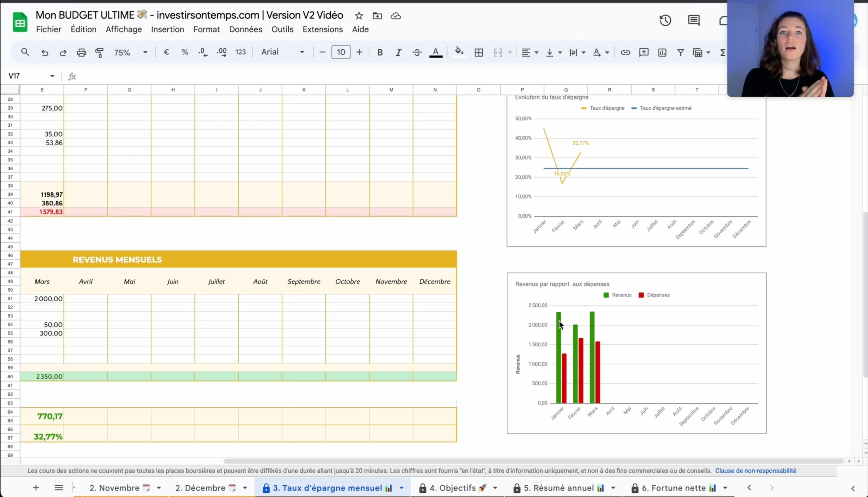
Task: Switch to the 4. Objectifs tab
Action: click(x=453, y=488)
